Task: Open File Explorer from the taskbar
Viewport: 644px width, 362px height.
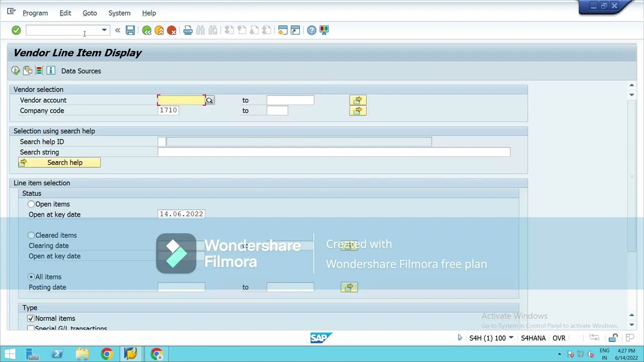Action: [82, 354]
